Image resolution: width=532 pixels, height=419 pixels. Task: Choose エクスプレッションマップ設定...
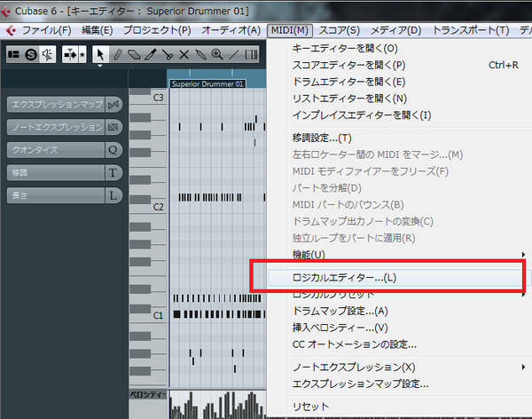pyautogui.click(x=400, y=384)
